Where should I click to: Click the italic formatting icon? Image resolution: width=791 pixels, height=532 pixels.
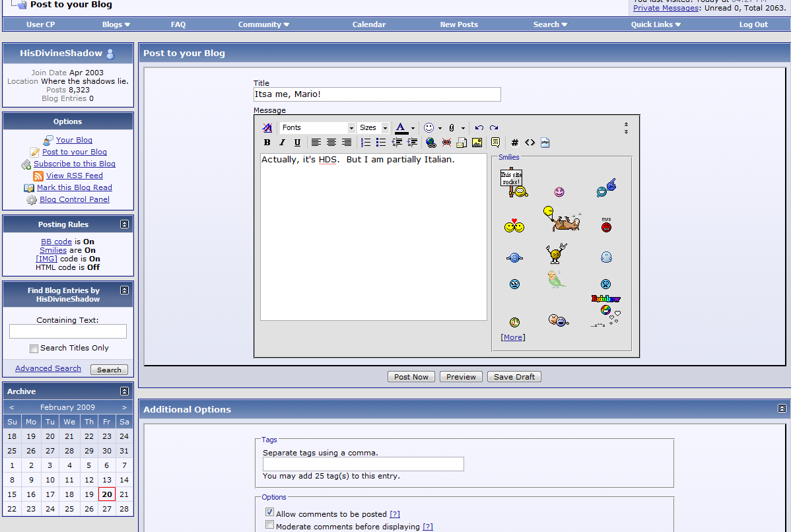282,143
